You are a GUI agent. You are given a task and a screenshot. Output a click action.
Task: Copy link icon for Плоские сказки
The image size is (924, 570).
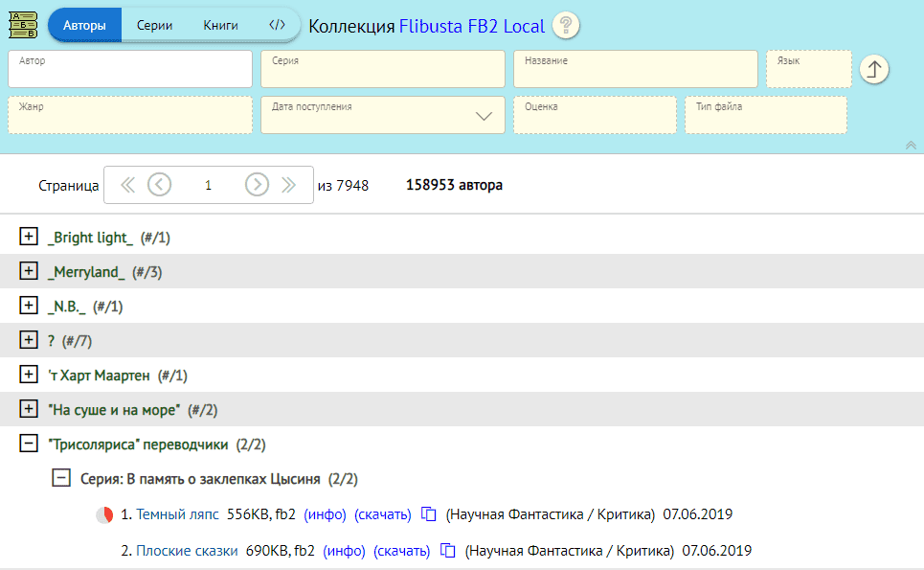(x=448, y=550)
